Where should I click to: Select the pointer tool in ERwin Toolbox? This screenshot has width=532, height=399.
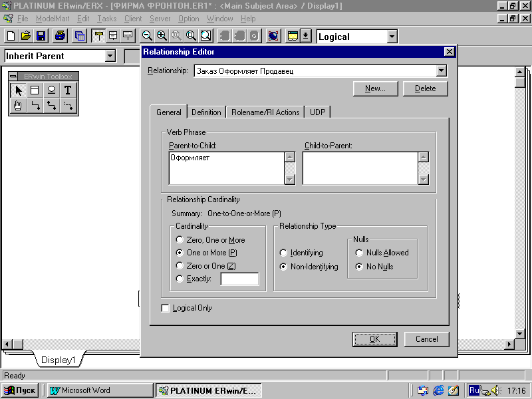[x=18, y=90]
